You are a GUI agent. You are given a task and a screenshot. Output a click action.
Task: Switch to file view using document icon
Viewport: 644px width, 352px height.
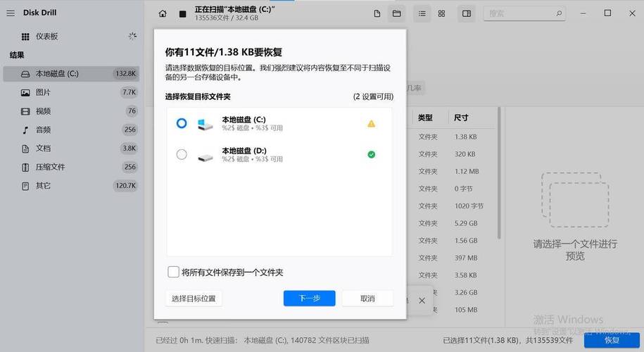pos(377,13)
